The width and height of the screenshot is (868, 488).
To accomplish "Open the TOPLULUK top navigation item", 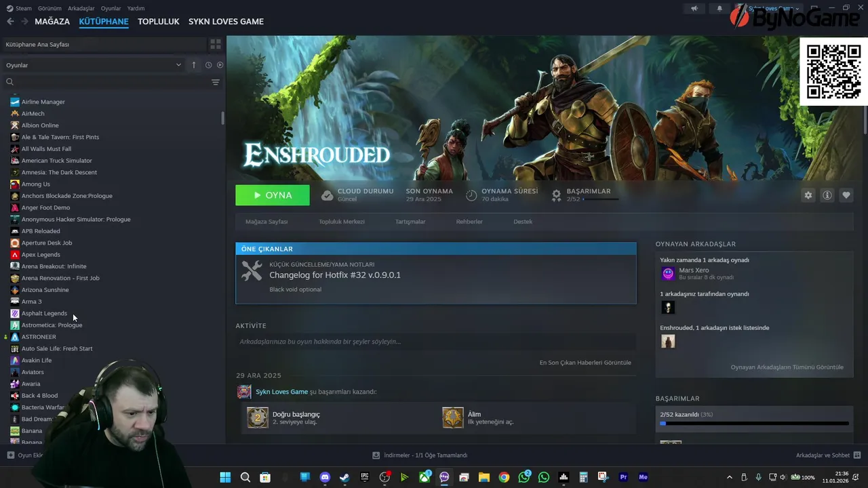I will tap(159, 21).
